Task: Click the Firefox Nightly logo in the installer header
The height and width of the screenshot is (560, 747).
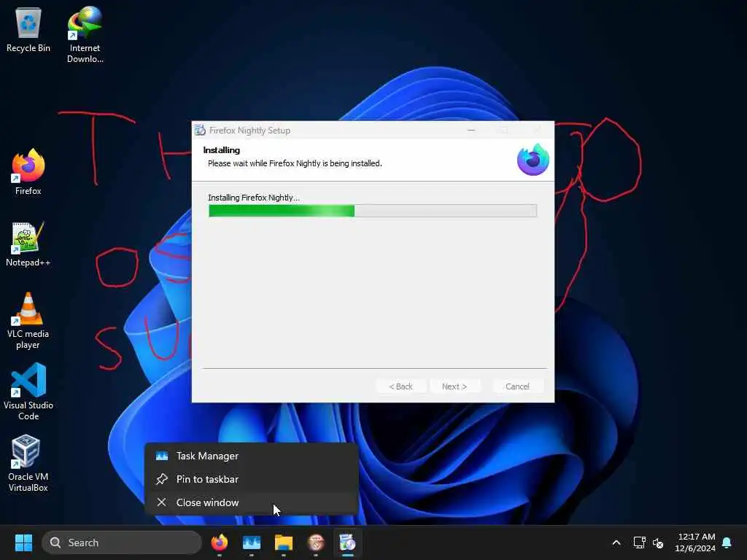Action: pyautogui.click(x=533, y=160)
